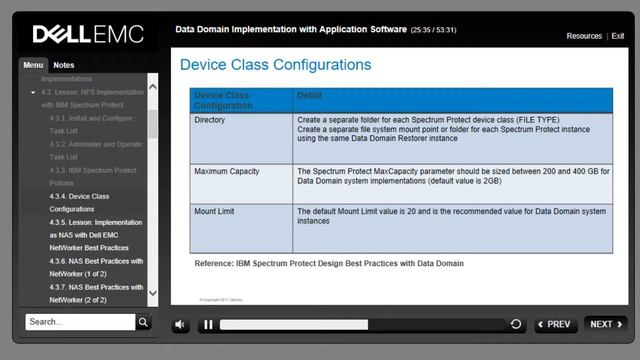Click the Maximum Capacity table cell

click(241, 184)
